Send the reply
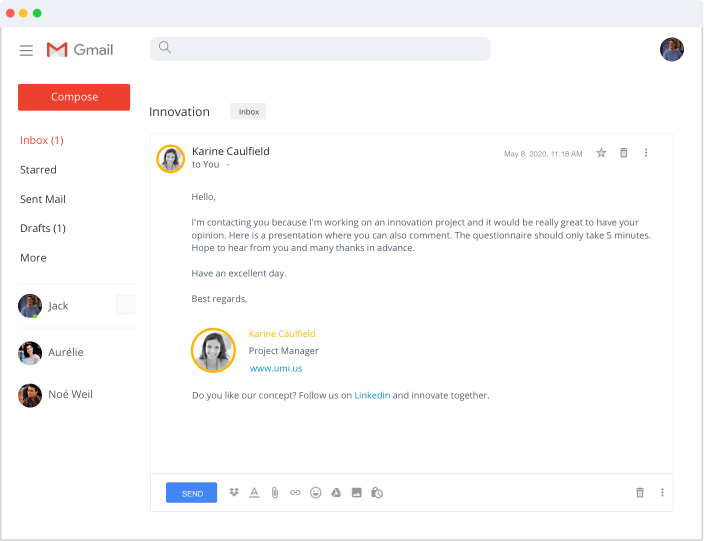 (x=192, y=493)
